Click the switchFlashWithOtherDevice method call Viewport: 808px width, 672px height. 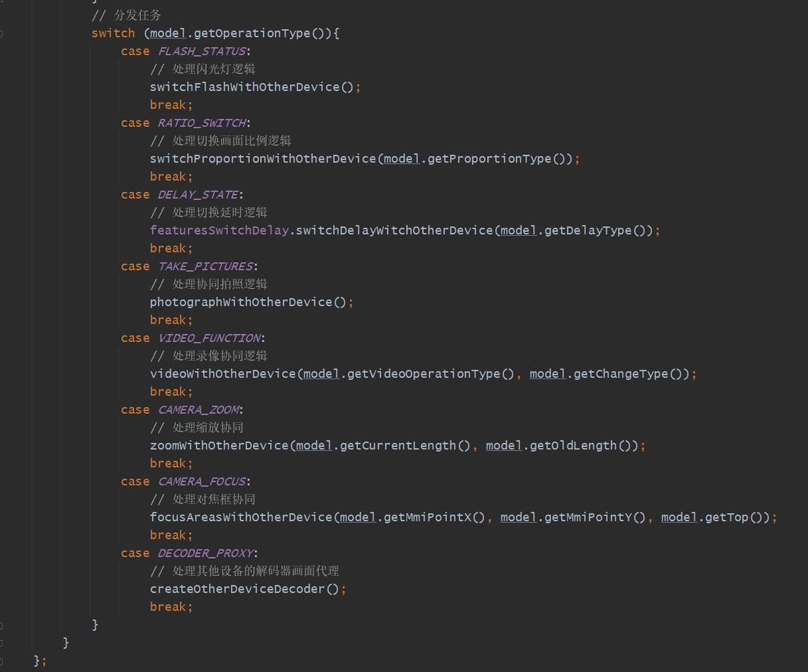[244, 87]
